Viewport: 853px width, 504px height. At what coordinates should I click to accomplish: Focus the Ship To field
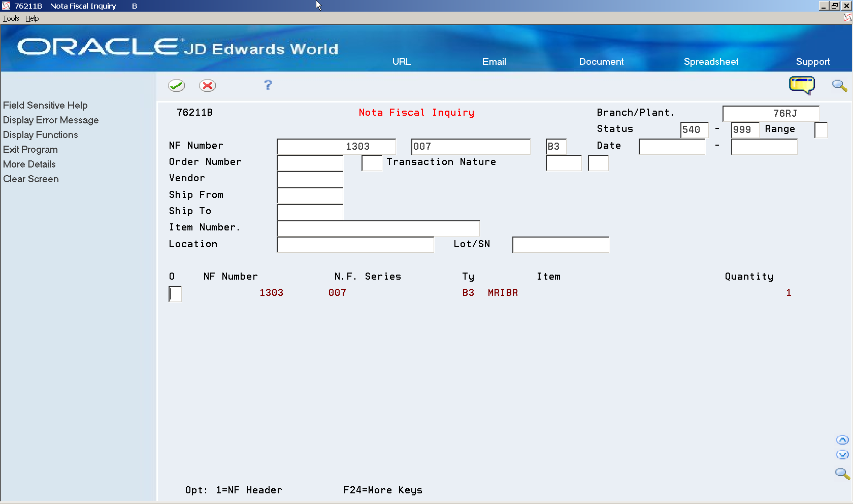coord(310,212)
